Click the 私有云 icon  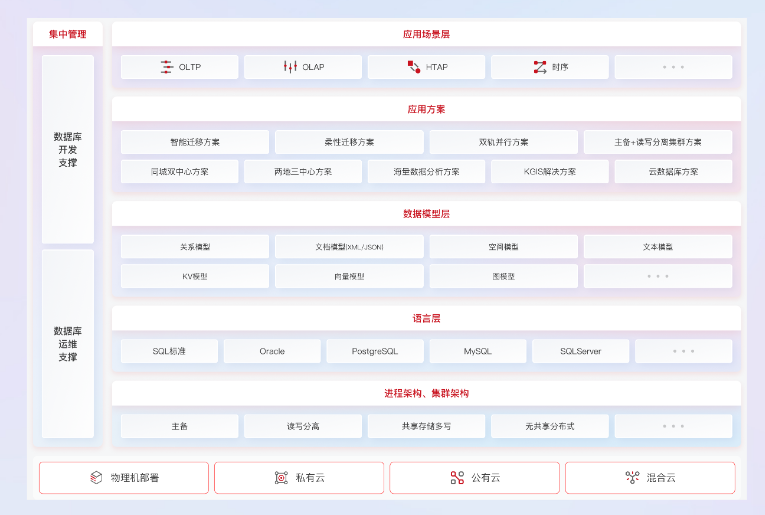pyautogui.click(x=281, y=478)
